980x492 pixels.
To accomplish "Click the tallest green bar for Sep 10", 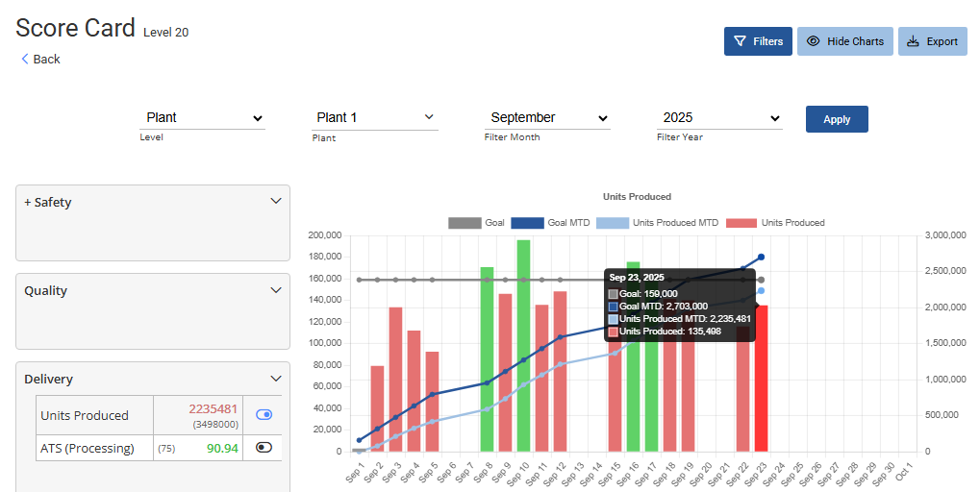I will click(523, 345).
